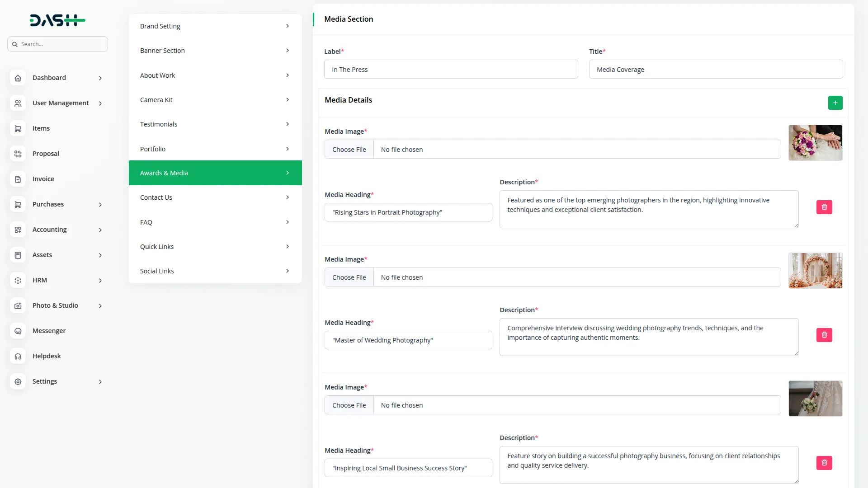Delete the Master of Wedding Photography entry
The width and height of the screenshot is (868, 488).
click(824, 335)
